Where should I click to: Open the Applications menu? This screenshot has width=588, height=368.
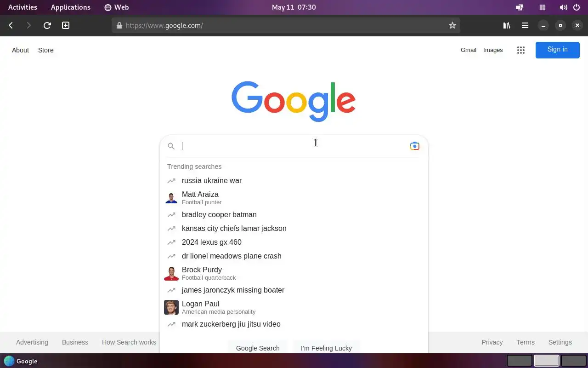pyautogui.click(x=71, y=7)
